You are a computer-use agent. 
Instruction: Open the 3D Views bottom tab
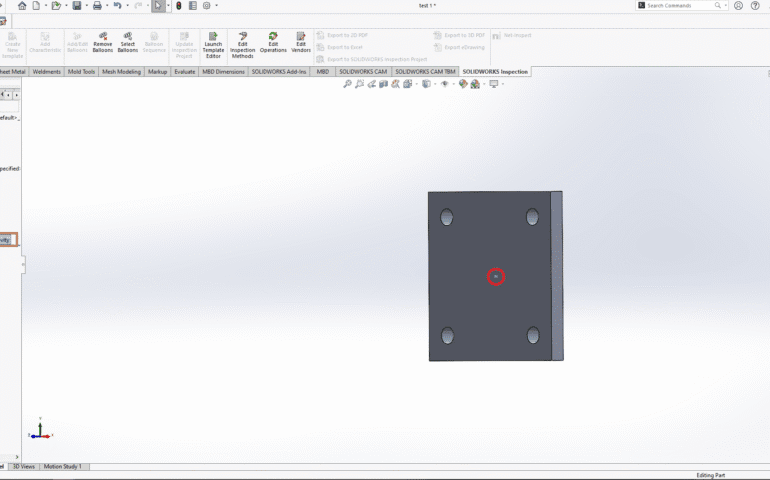(x=24, y=467)
